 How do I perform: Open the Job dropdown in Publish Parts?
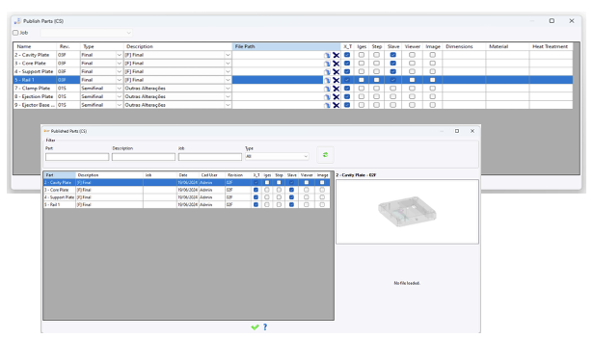[x=129, y=33]
